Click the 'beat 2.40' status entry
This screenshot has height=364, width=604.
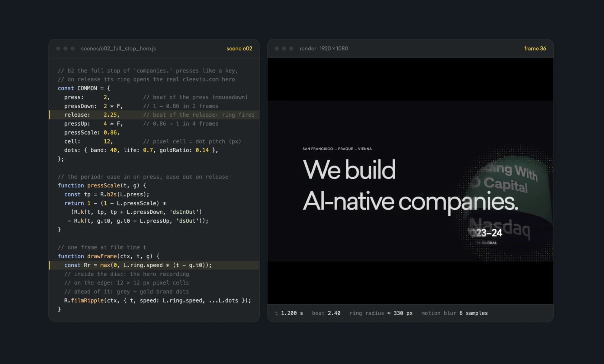326,313
